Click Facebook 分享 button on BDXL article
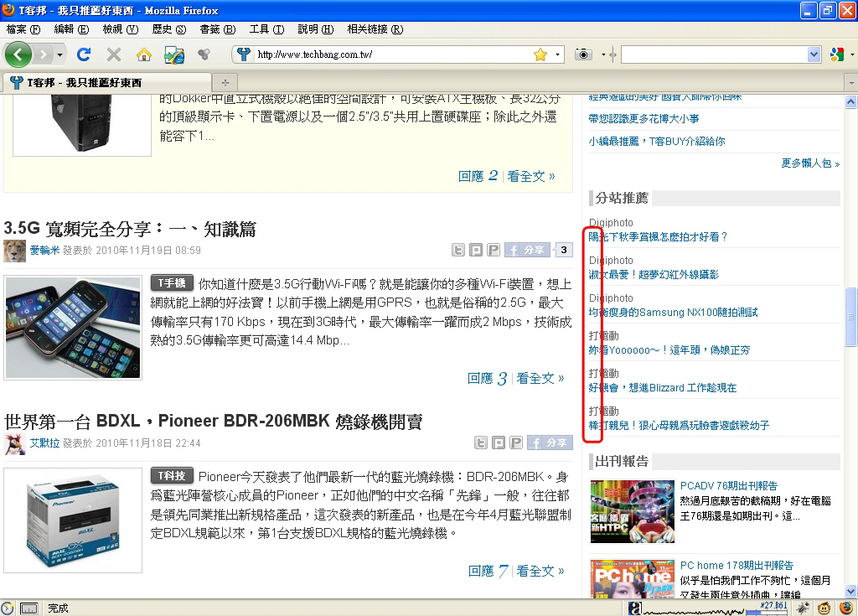858x616 pixels. (x=550, y=443)
